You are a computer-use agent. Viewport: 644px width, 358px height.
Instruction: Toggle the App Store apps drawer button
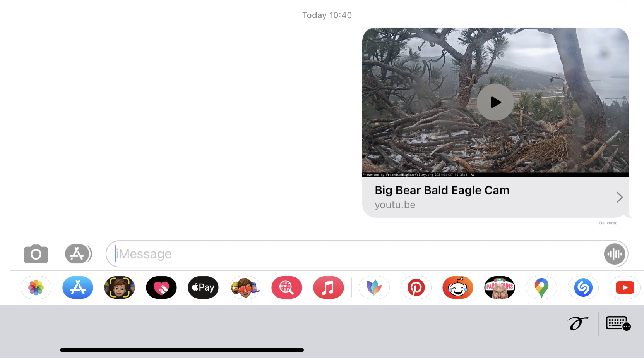[78, 254]
